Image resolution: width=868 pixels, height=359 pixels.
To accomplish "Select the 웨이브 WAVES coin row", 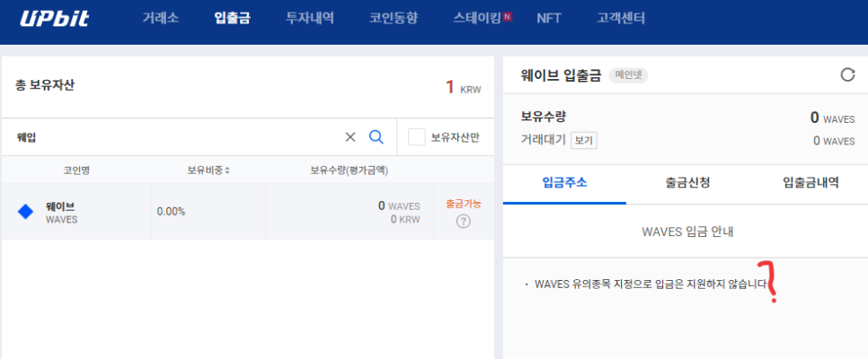I will coord(247,211).
